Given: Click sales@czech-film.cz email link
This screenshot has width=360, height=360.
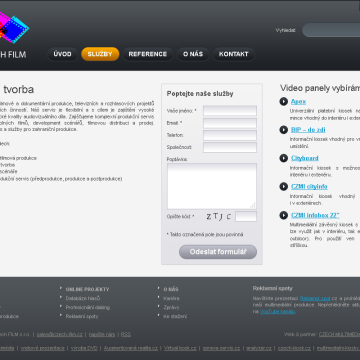Looking at the screenshot, I should [x=60, y=334].
